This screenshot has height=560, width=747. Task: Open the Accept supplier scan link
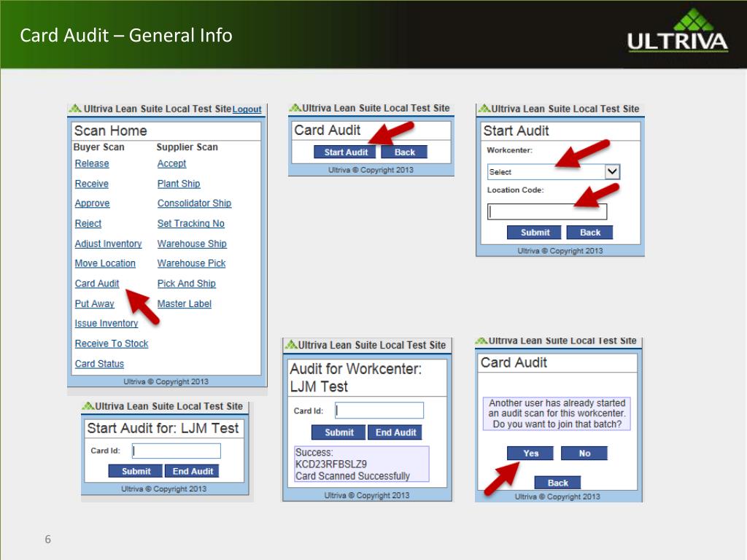click(171, 164)
